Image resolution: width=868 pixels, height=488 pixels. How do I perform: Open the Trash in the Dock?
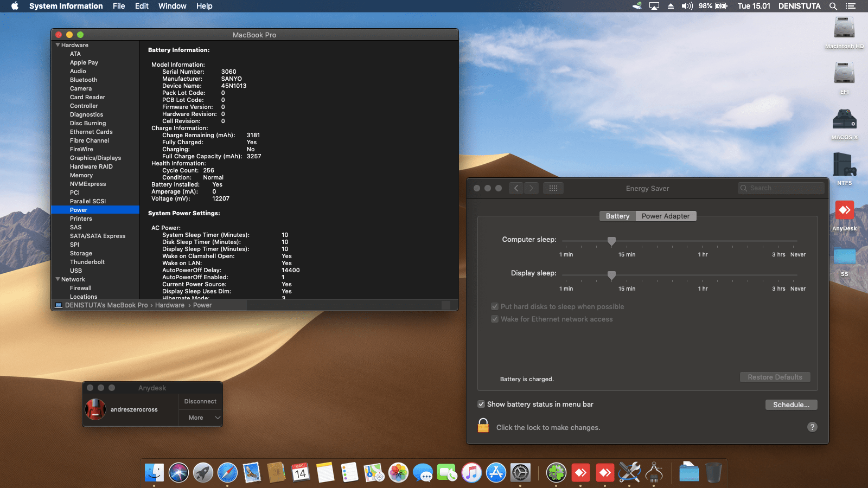point(713,473)
